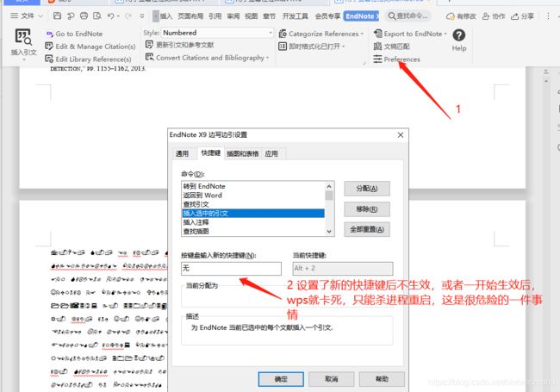Switch to the 章节 ribbon tab
The height and width of the screenshot is (392, 560).
pyautogui.click(x=270, y=16)
